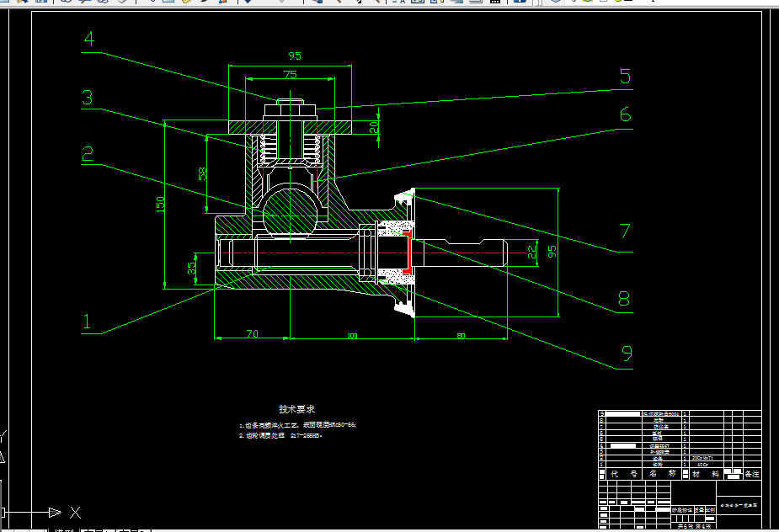Select the 技术要求 heading text
The height and width of the screenshot is (532, 779).
[x=296, y=409]
